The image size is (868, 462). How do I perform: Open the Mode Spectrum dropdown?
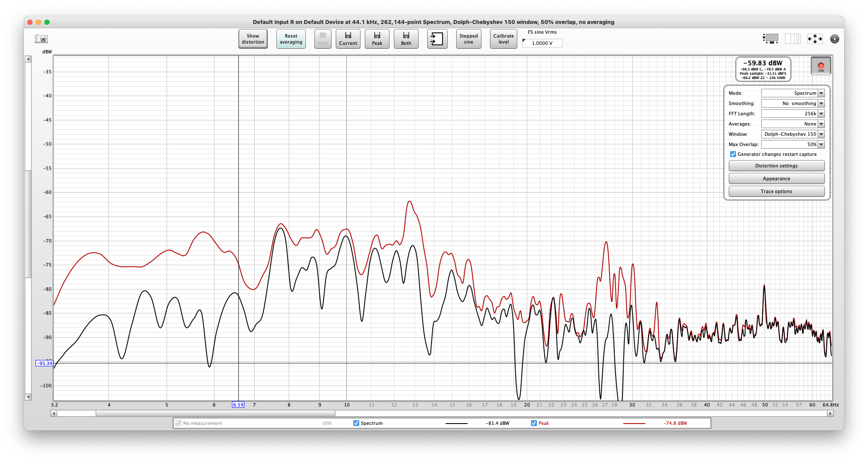coord(793,93)
